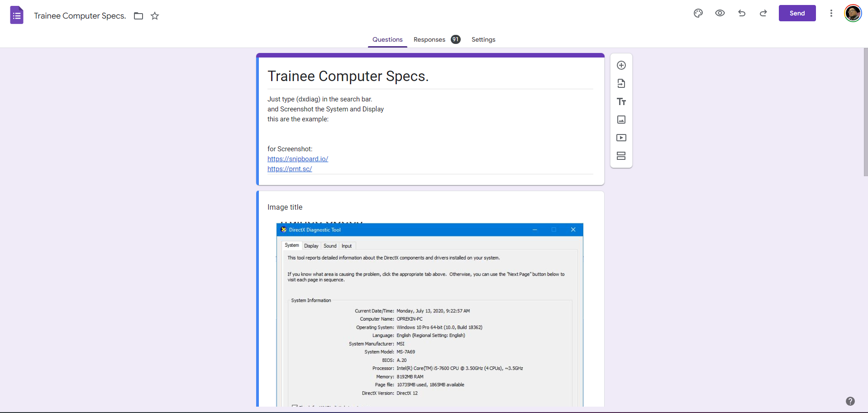Image resolution: width=868 pixels, height=413 pixels.
Task: Preview the form with eye icon
Action: (x=720, y=13)
